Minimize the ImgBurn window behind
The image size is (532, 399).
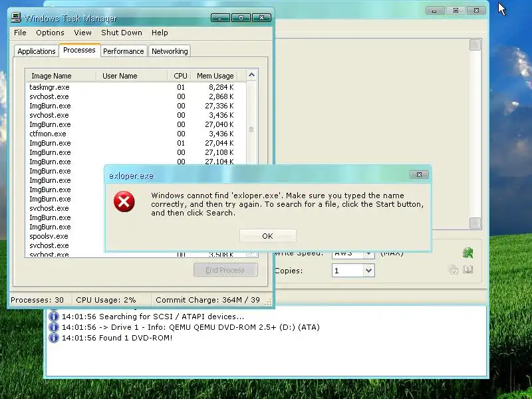(435, 11)
